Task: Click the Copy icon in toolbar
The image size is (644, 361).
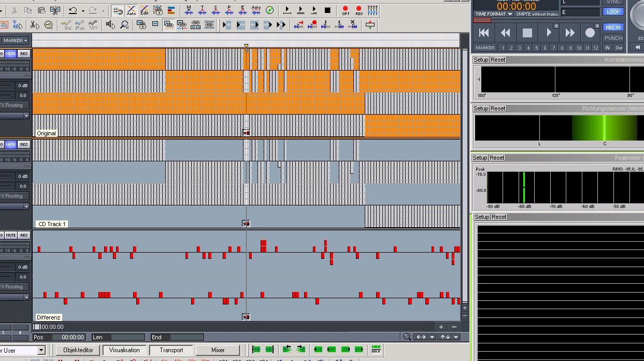Action: tap(28, 10)
